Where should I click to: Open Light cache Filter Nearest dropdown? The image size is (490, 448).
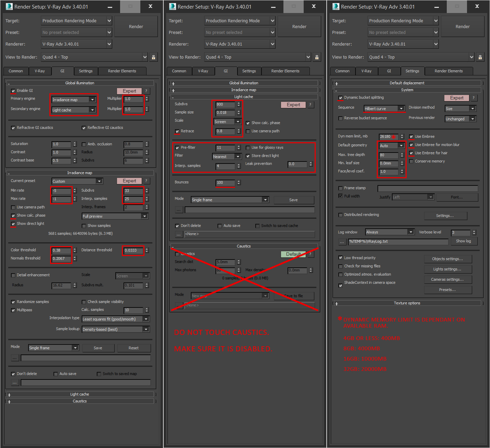(227, 157)
